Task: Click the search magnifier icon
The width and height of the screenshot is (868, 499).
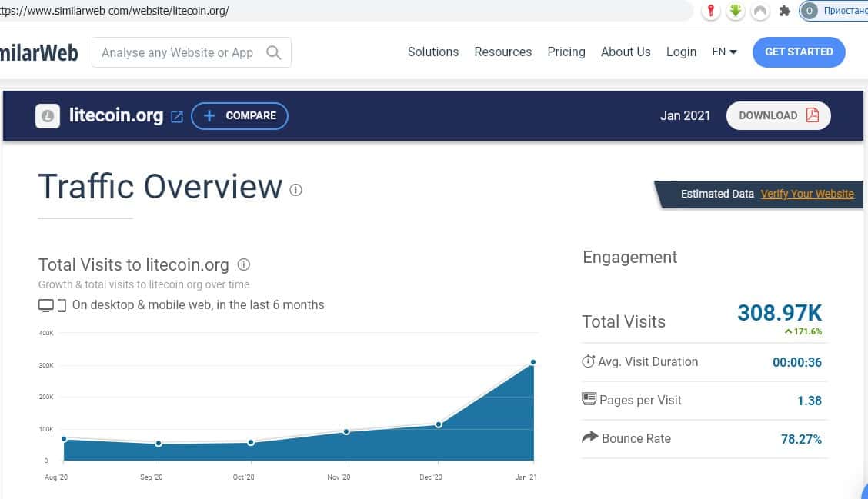Action: [x=273, y=52]
